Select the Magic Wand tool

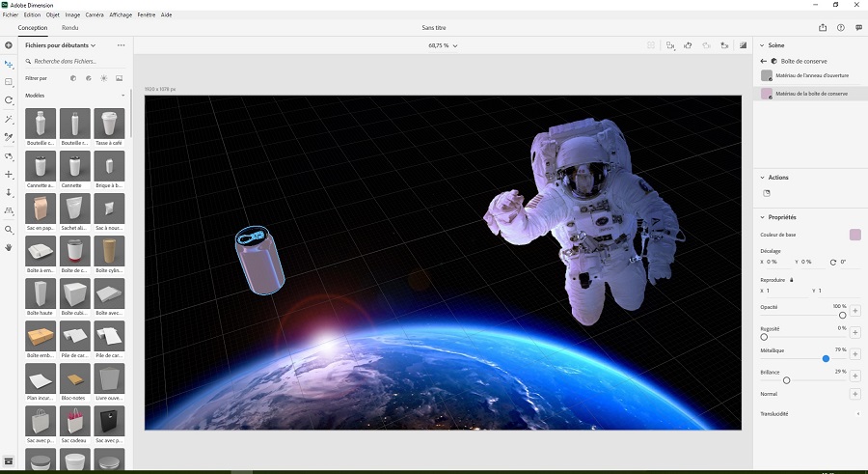click(x=9, y=119)
